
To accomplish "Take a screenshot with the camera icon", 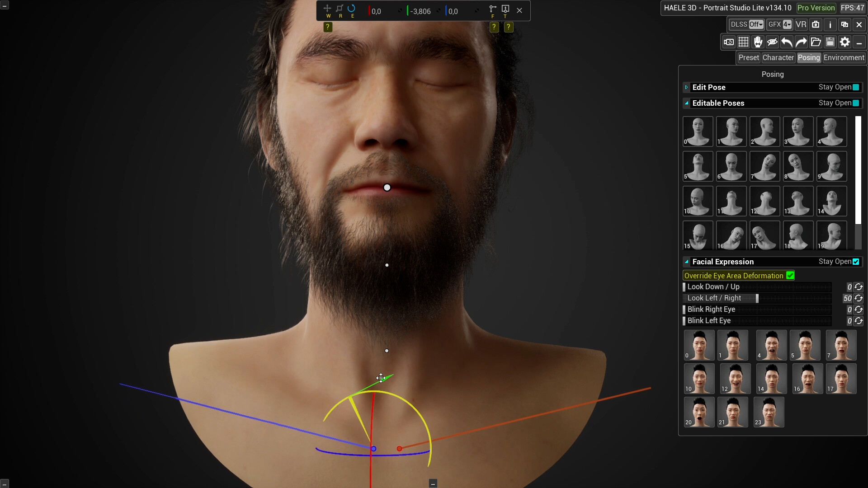I will click(x=816, y=24).
